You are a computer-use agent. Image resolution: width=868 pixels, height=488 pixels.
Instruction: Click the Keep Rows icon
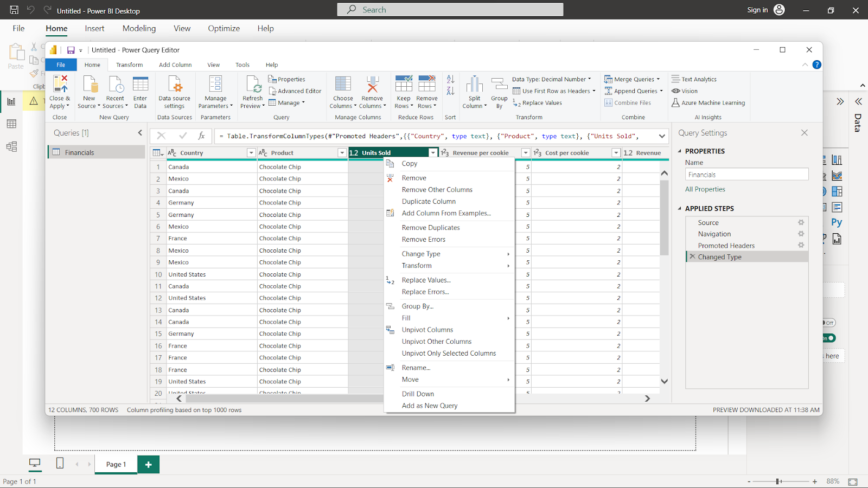(404, 84)
